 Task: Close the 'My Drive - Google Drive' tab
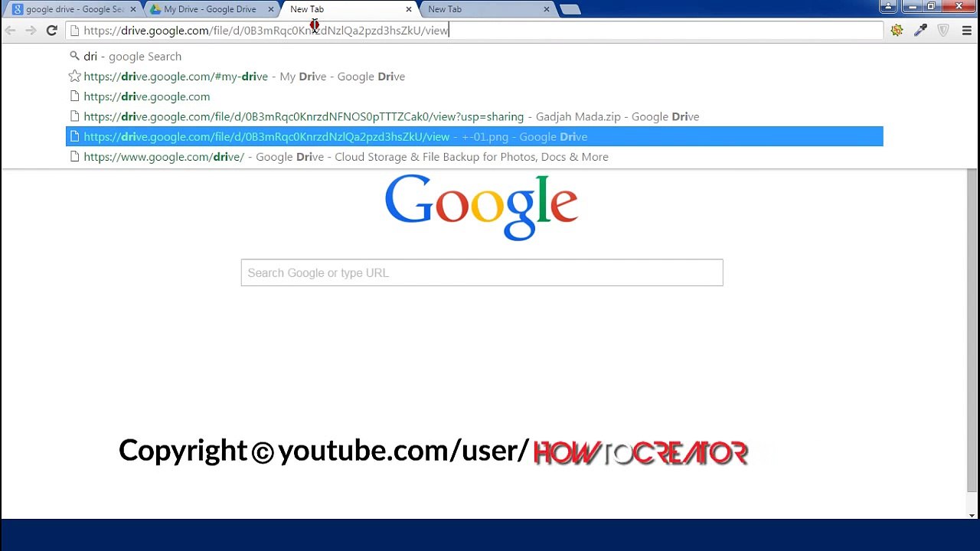270,9
